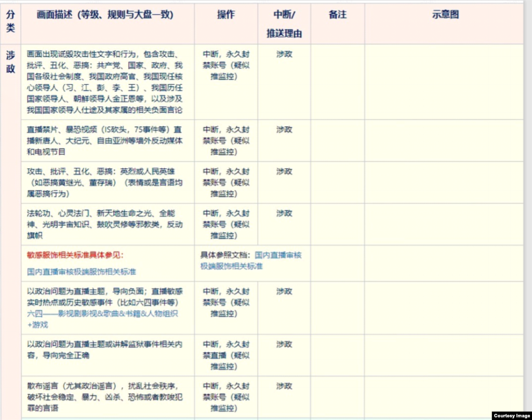The height and width of the screenshot is (420, 532).
Task: Click the cell listing 法轮功、心灵法门
Action: point(105,224)
